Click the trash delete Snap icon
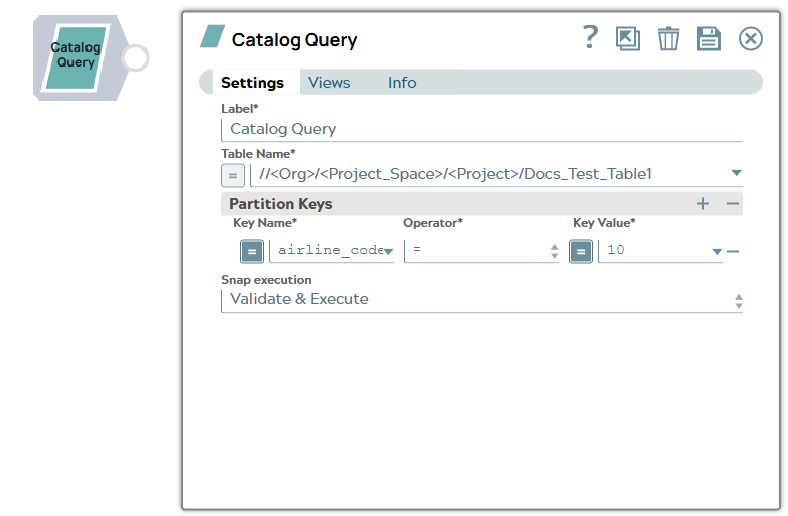788x516 pixels. (x=668, y=39)
